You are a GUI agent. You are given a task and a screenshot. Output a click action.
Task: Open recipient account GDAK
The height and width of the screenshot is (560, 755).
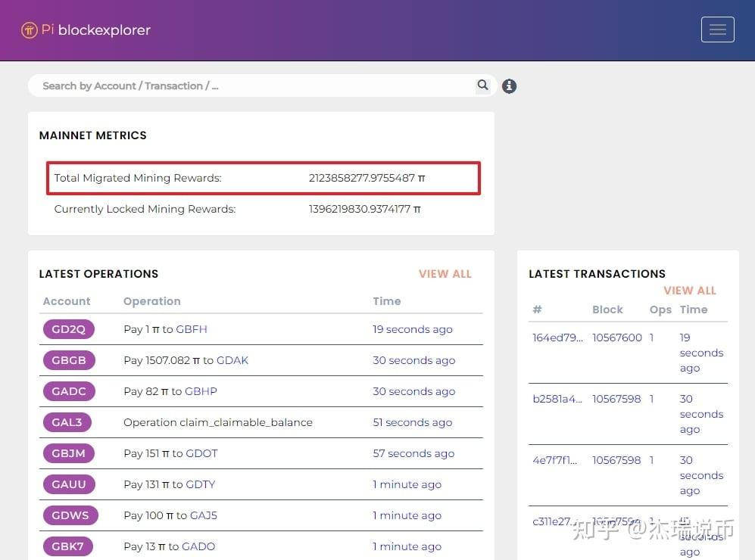pyautogui.click(x=232, y=360)
